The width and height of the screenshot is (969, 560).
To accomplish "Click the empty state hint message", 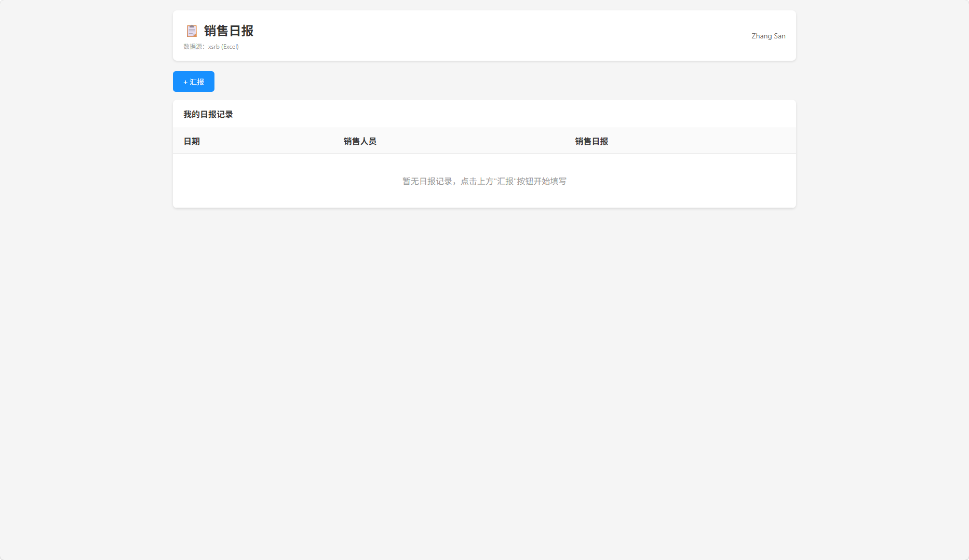I will click(x=484, y=181).
